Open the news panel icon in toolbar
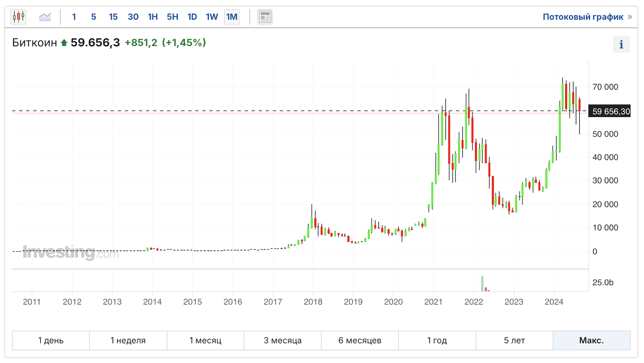 tap(265, 17)
